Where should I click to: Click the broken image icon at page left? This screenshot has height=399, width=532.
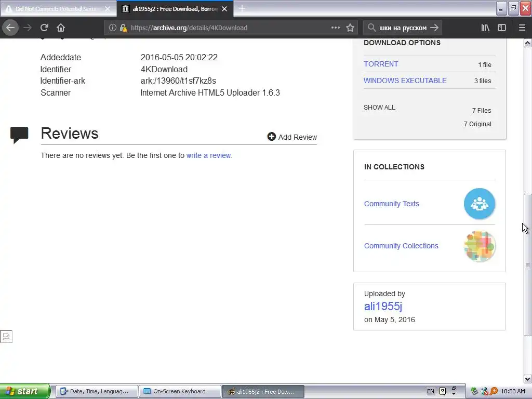pyautogui.click(x=6, y=337)
